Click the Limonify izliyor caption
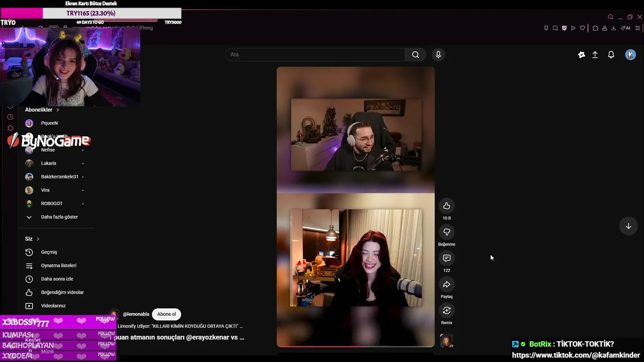 180,326
